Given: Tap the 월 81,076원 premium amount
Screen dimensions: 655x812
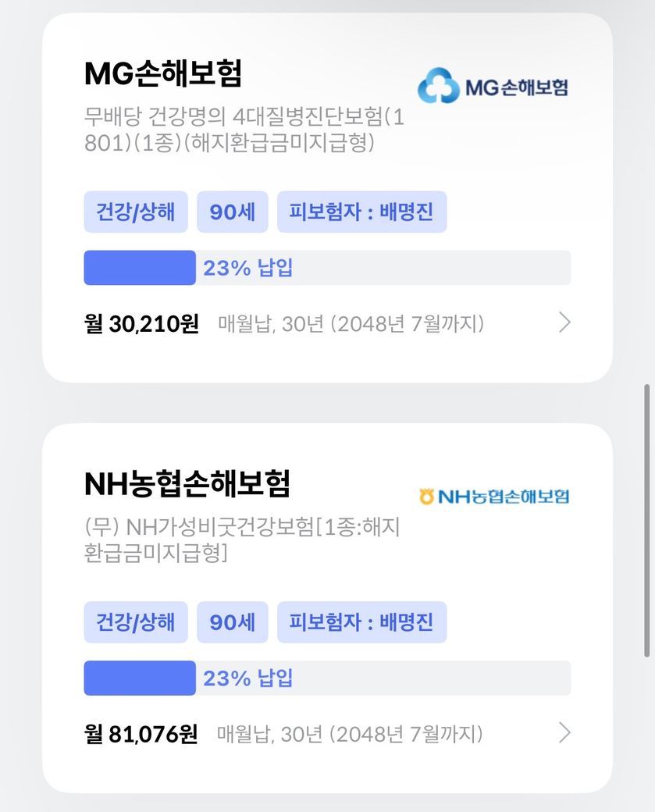Looking at the screenshot, I should 141,734.
